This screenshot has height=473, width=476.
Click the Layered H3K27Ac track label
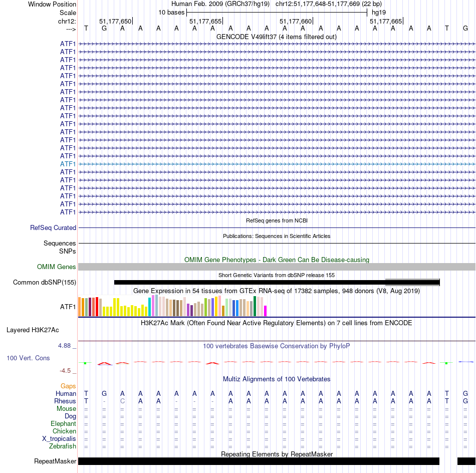click(x=33, y=330)
